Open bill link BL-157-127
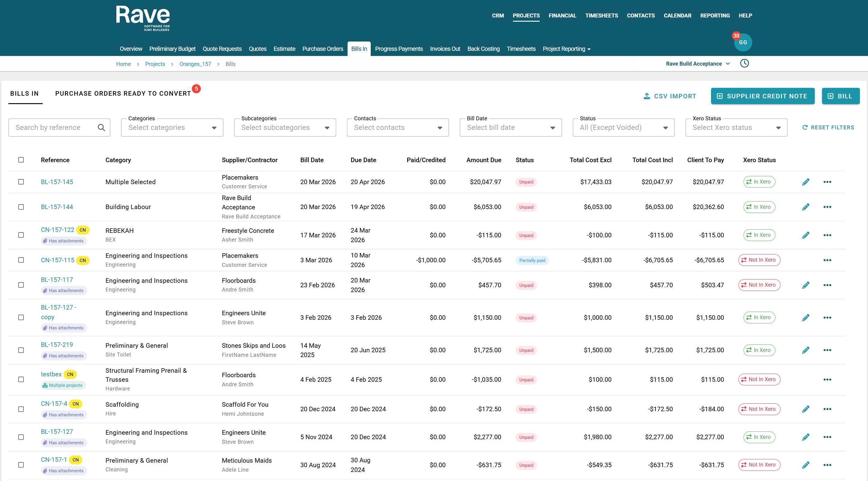This screenshot has width=868, height=481. click(57, 431)
